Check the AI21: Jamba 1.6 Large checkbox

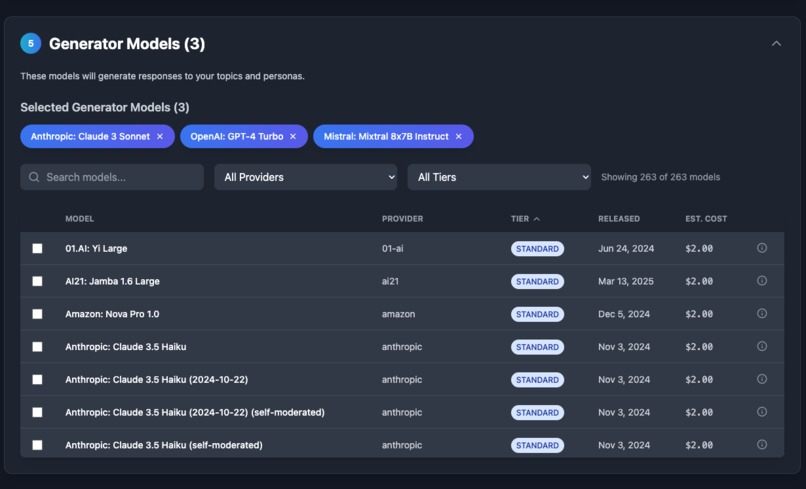click(38, 281)
